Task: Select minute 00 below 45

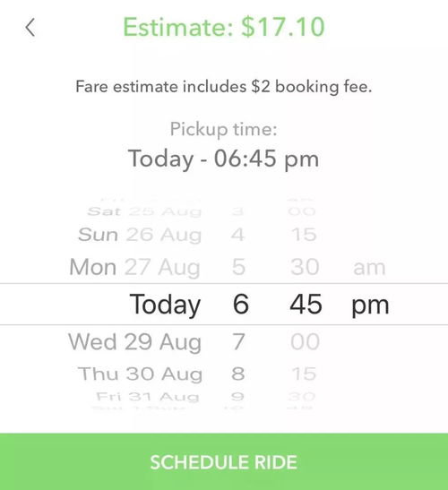Action: point(306,341)
